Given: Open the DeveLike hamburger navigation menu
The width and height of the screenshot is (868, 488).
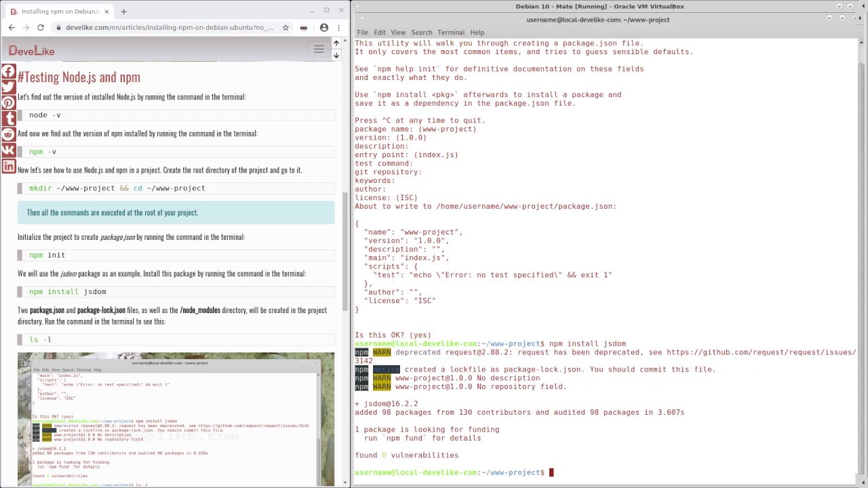Looking at the screenshot, I should point(319,49).
